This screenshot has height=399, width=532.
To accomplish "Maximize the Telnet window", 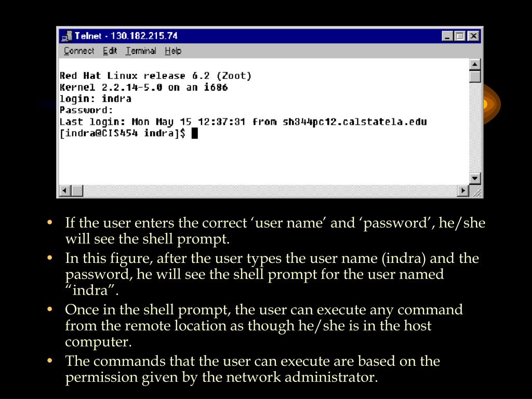I will [x=460, y=36].
